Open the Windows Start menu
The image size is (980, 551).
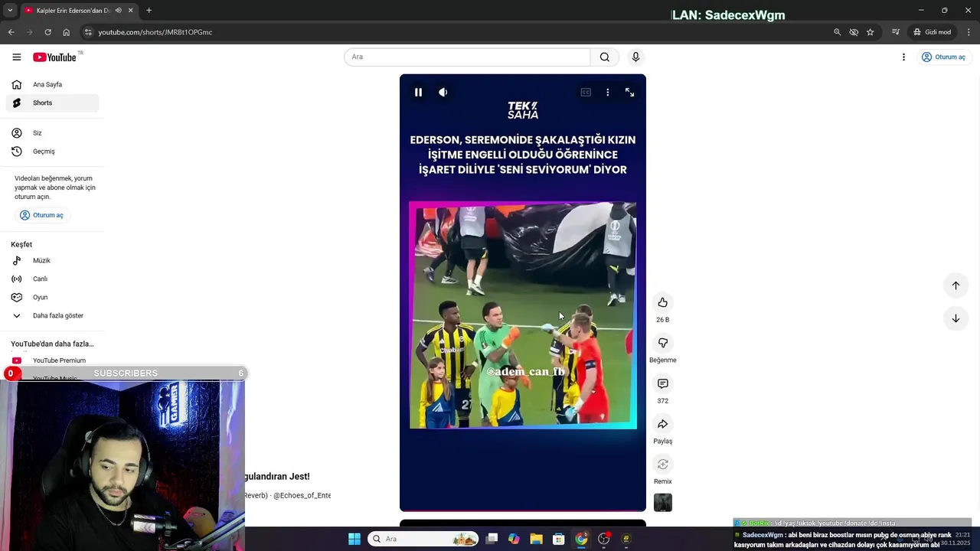[x=354, y=539]
